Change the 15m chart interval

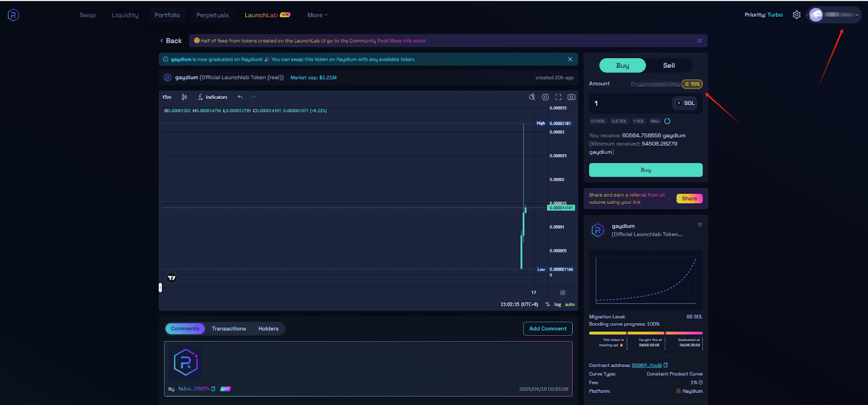tap(167, 97)
